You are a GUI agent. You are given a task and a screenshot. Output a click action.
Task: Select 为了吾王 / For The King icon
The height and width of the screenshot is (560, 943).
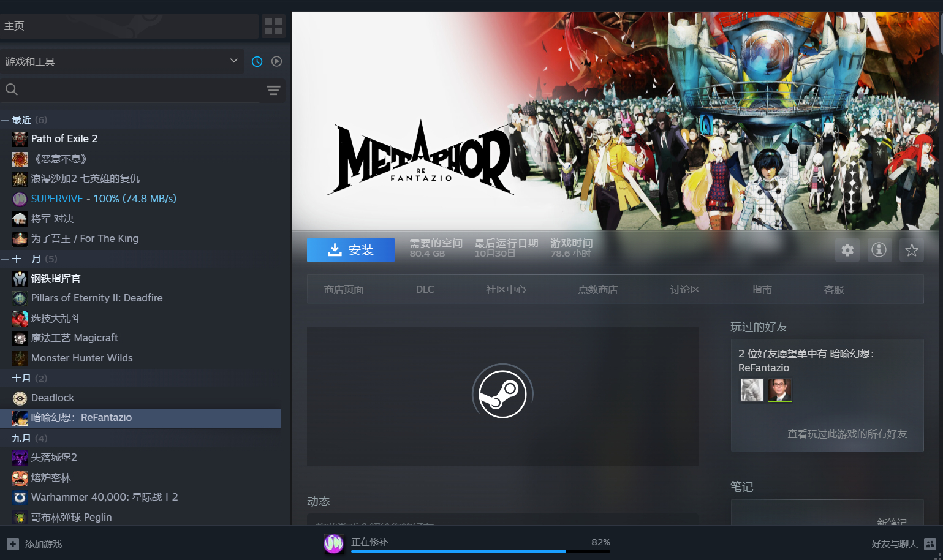pyautogui.click(x=20, y=239)
